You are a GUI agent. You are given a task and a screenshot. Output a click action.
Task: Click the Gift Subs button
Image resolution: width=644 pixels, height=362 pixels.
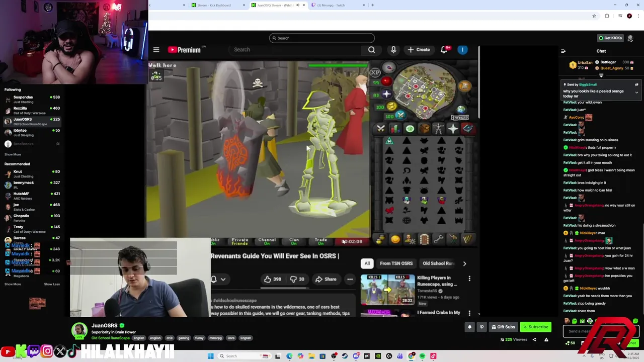503,327
